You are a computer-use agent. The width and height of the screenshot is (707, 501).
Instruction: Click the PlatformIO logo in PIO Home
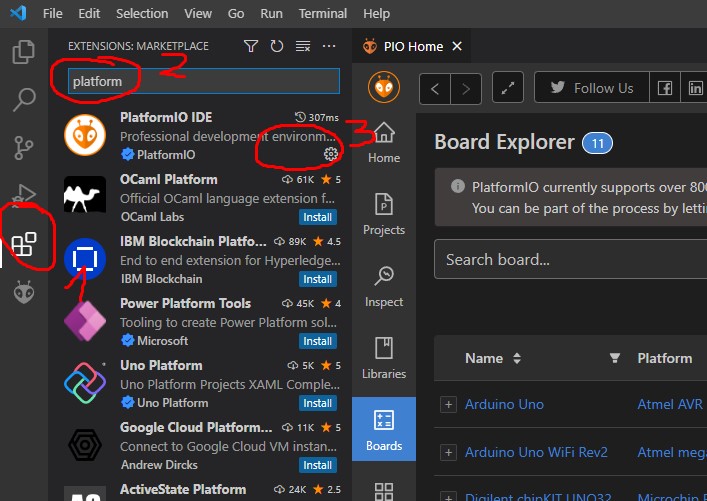383,87
